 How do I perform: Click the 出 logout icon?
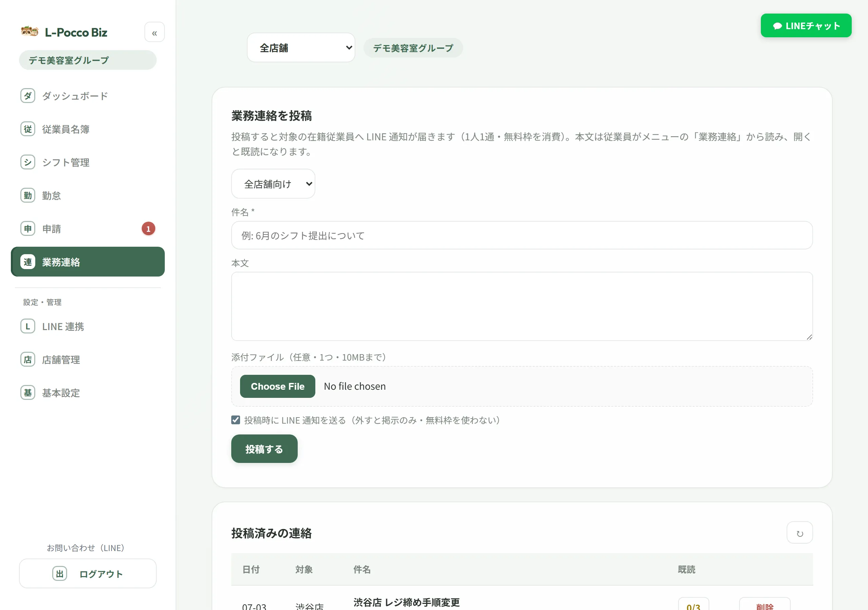click(x=60, y=574)
